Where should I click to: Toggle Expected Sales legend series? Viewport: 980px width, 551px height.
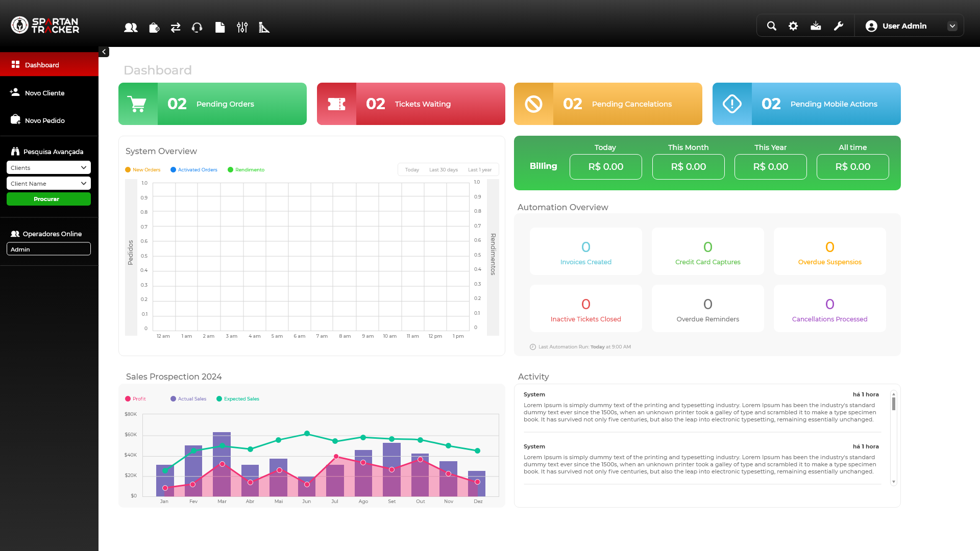[238, 399]
